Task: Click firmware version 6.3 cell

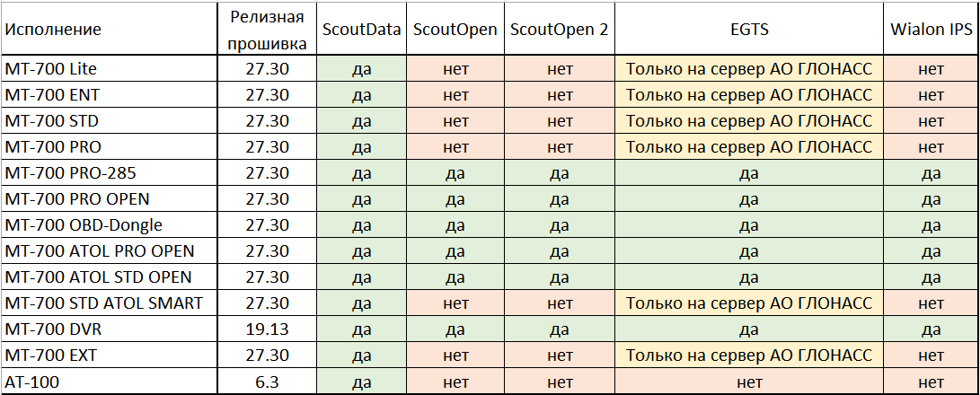Action: [267, 382]
